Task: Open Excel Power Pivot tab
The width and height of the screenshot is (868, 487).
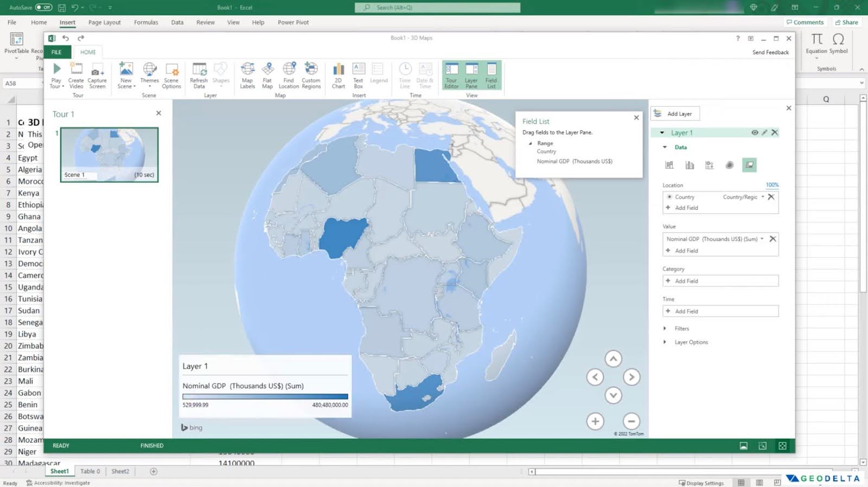Action: [293, 22]
